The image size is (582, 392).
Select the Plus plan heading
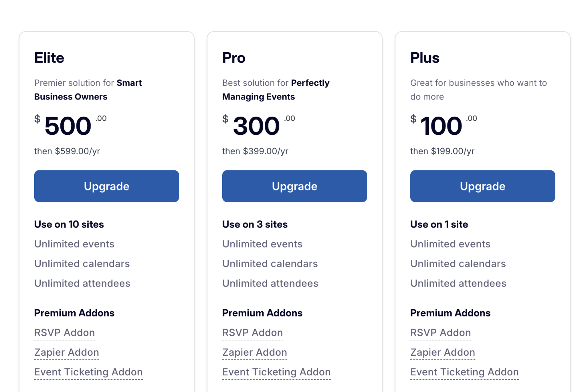point(425,57)
